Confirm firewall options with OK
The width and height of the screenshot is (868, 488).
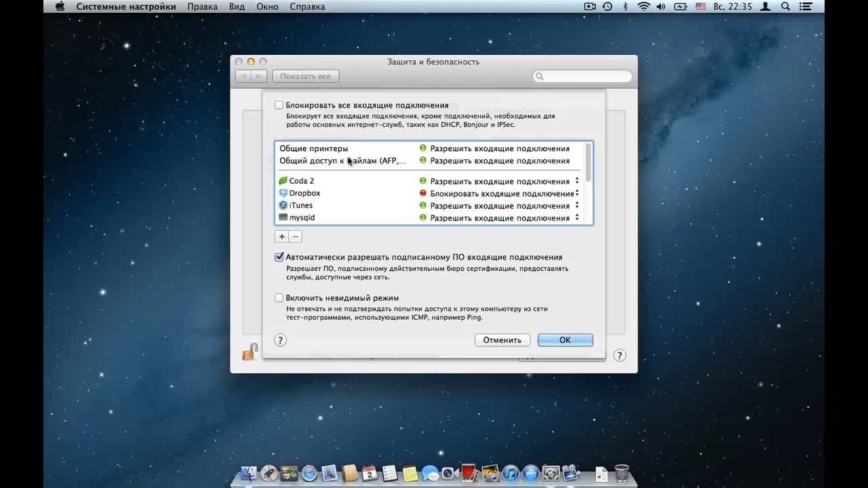[x=565, y=340]
